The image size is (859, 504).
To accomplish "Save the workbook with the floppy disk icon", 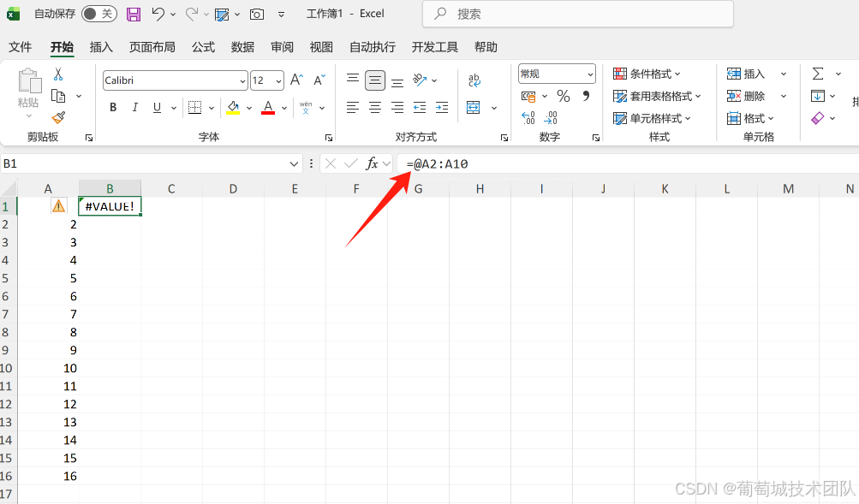I will pos(134,15).
